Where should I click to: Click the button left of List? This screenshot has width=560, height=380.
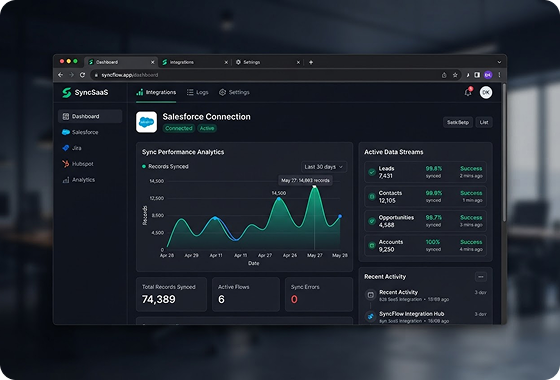458,122
